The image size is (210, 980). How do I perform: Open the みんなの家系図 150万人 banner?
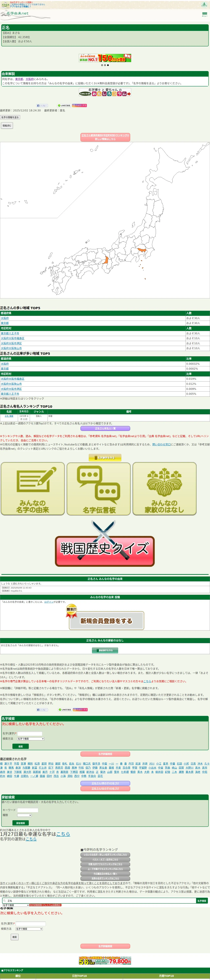tap(105, 58)
